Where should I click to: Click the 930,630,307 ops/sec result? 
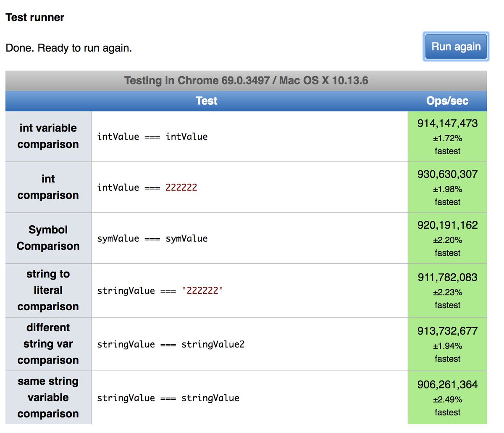447,174
